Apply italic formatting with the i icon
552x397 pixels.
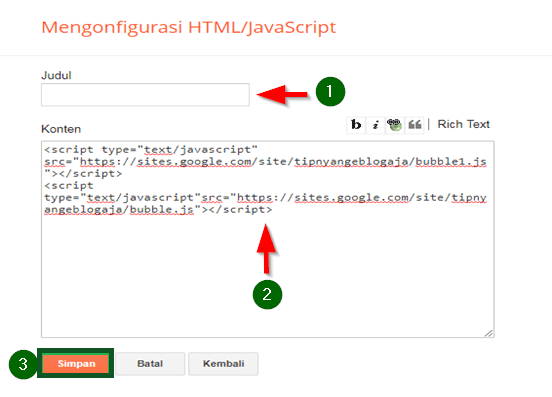pyautogui.click(x=375, y=125)
